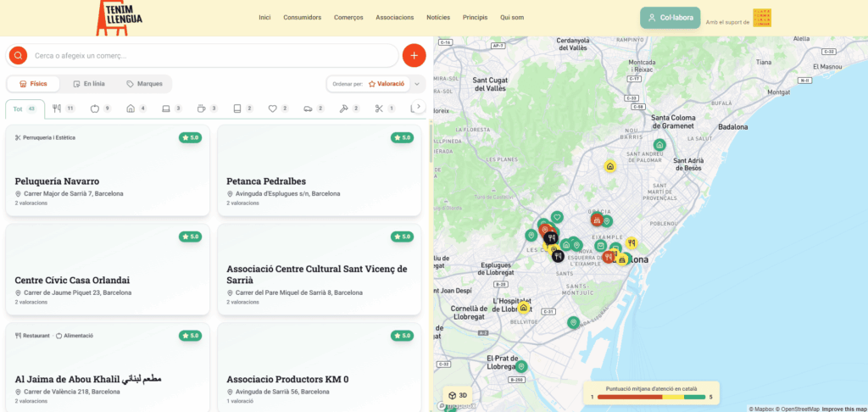The image size is (868, 412).
Task: Show more categories with right chevron
Action: point(419,106)
